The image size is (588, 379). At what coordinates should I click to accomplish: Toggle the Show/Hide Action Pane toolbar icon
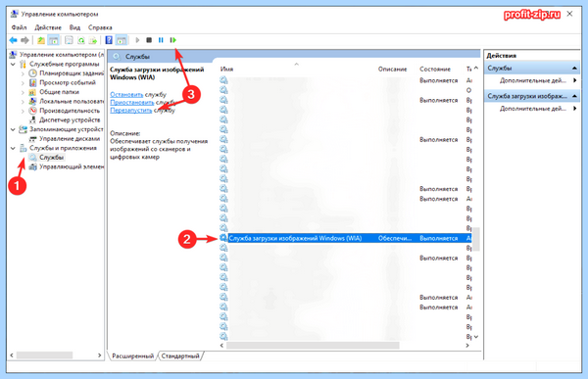coord(122,40)
